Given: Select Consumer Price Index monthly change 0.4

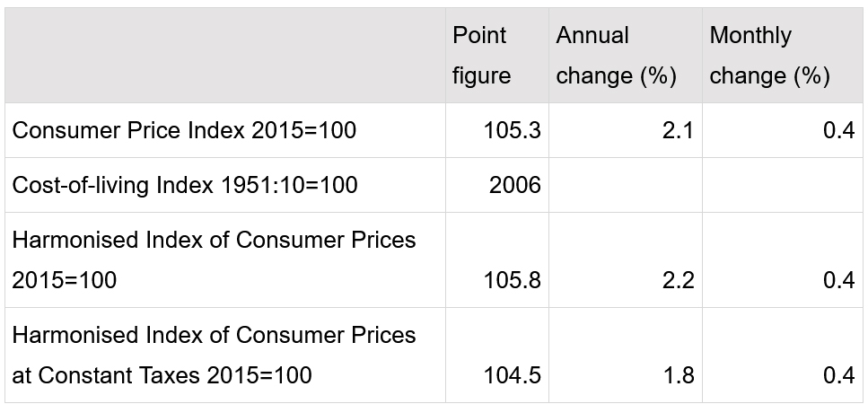Looking at the screenshot, I should (783, 130).
